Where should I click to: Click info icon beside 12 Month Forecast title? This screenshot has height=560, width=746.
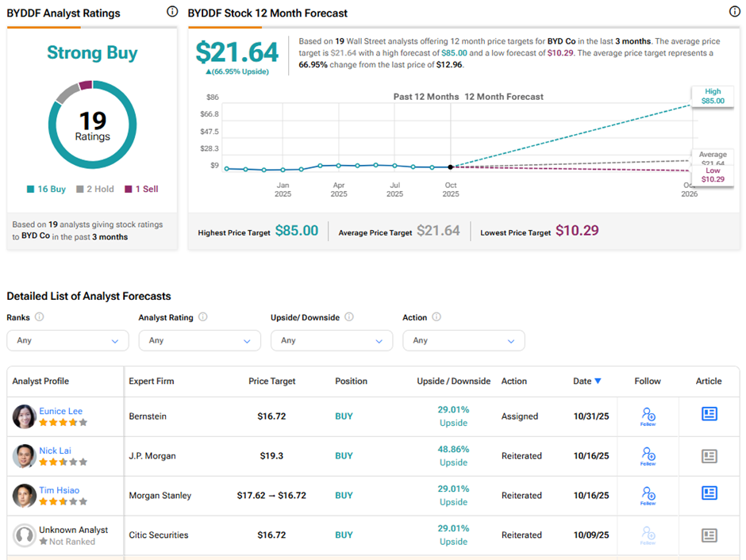734,12
